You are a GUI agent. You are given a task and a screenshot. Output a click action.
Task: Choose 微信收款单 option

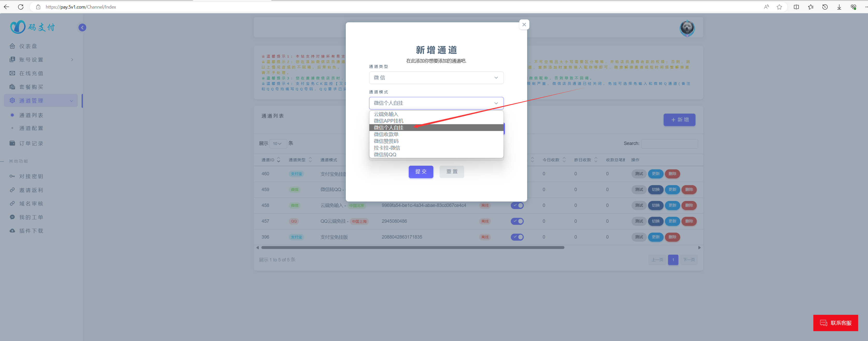(436, 134)
